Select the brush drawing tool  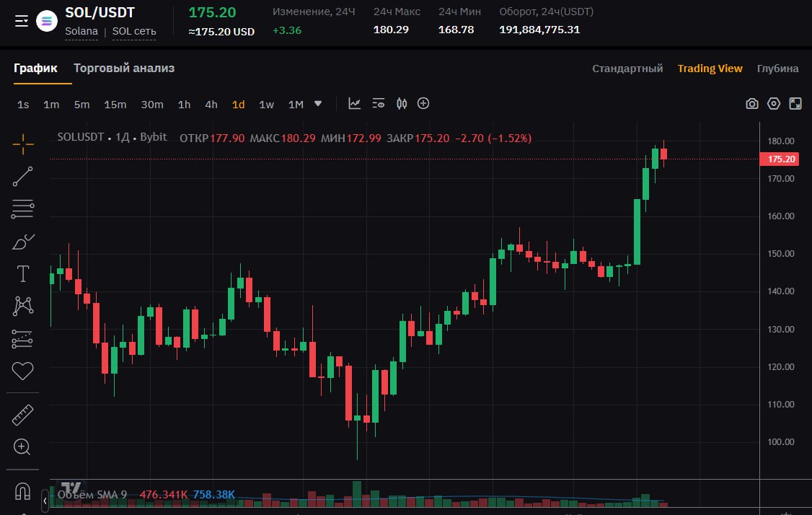click(x=23, y=242)
